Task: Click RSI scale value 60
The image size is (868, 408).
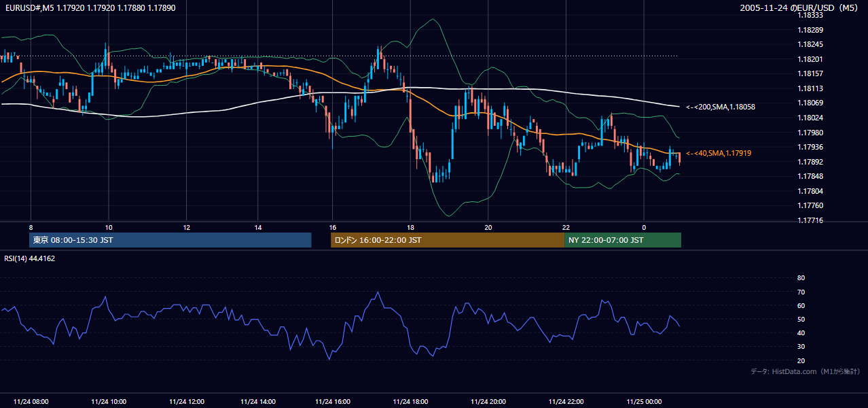Action: tap(801, 305)
